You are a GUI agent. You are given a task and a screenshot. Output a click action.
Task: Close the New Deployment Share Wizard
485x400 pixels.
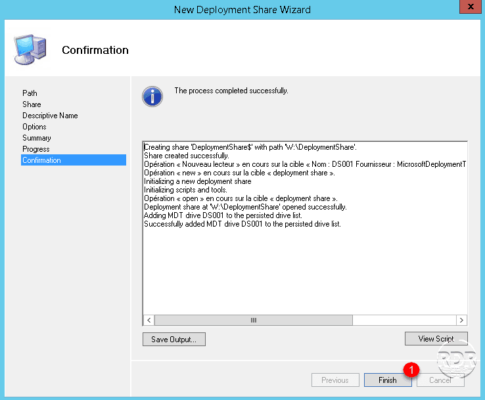[x=471, y=7]
